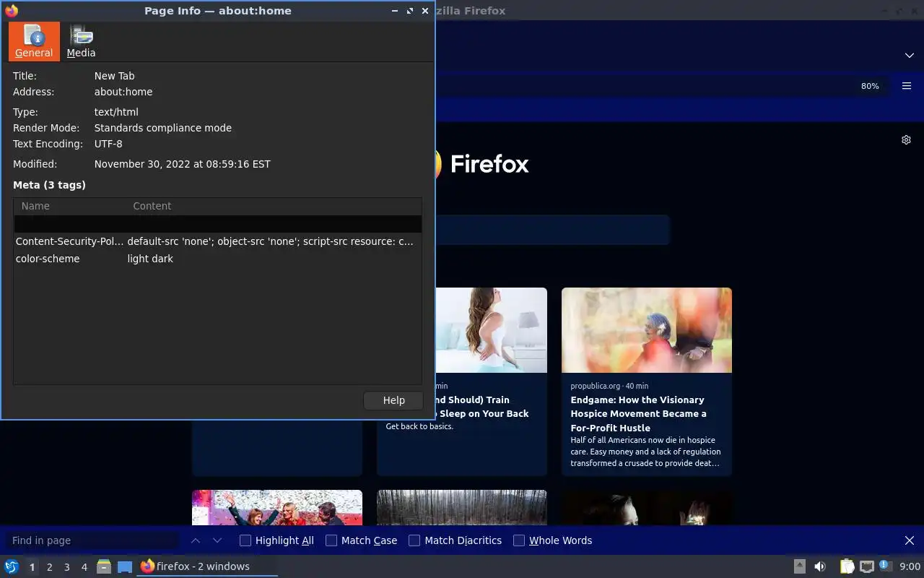Open the list all tabs chevron
This screenshot has height=578, width=924.
[910, 56]
